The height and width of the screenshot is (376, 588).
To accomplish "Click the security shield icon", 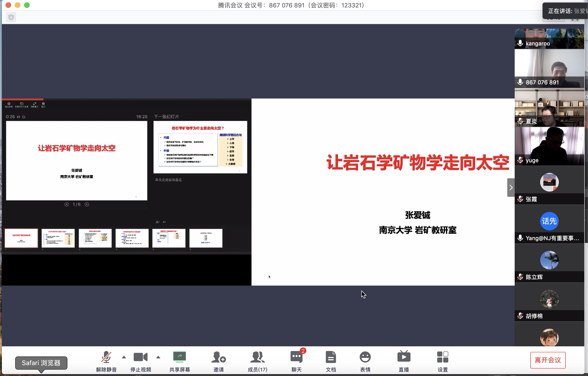I will 11,17.
